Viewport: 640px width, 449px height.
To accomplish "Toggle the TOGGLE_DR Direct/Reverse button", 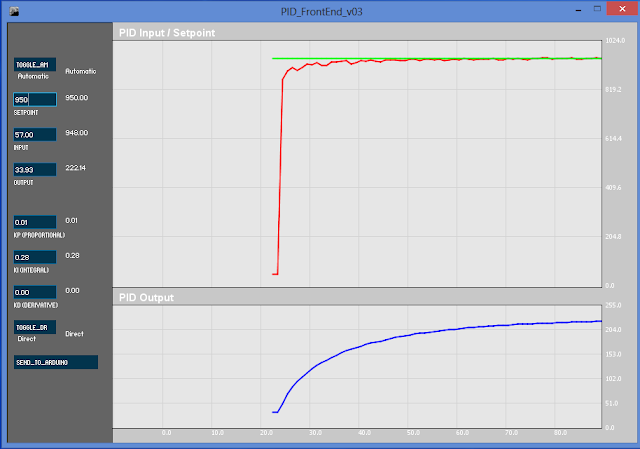I will pos(35,327).
